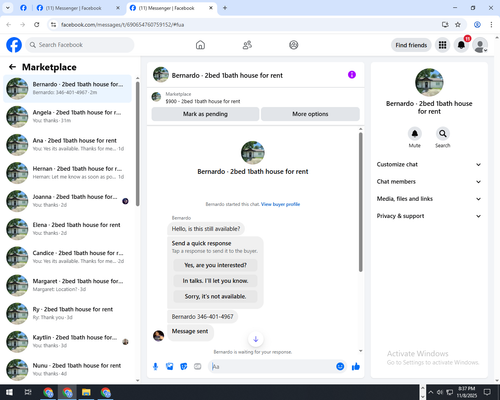Choose a sticker icon
This screenshot has width=500, height=400.
(x=184, y=367)
